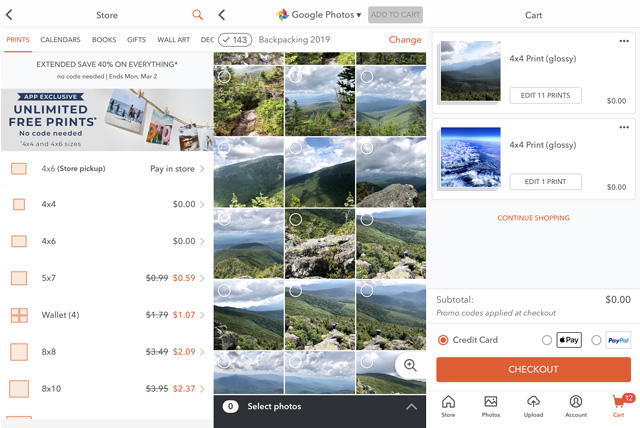
Task: Click EDIT 11 PRINTS button
Action: tap(545, 95)
